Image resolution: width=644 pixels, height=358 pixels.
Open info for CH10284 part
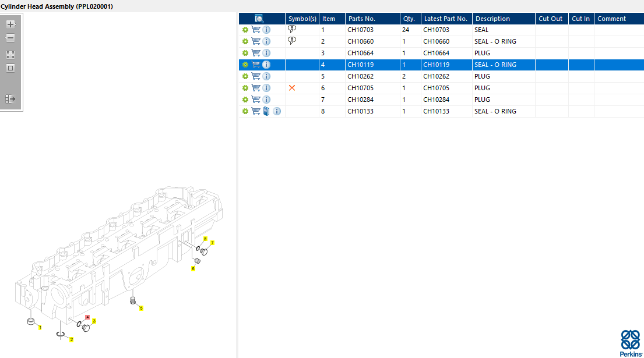(266, 100)
